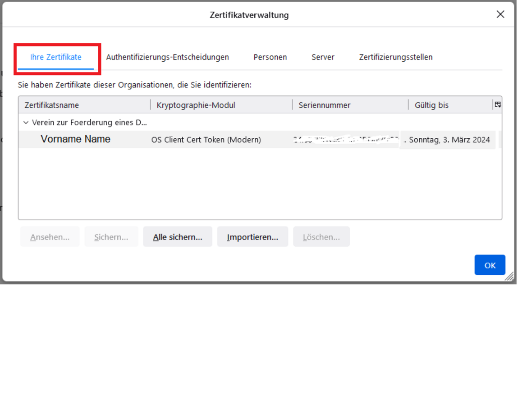The height and width of the screenshot is (399, 532).
Task: Click the Sichern... button
Action: click(111, 237)
